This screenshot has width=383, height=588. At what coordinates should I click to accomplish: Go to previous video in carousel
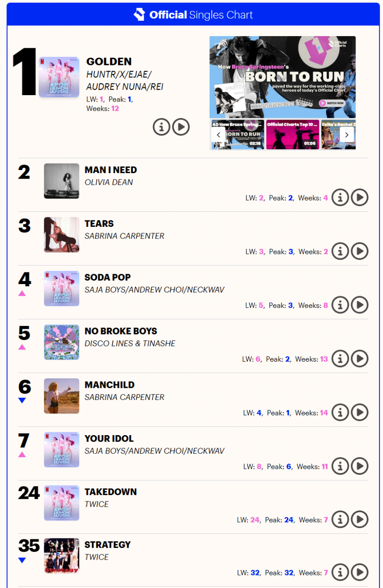pyautogui.click(x=219, y=134)
